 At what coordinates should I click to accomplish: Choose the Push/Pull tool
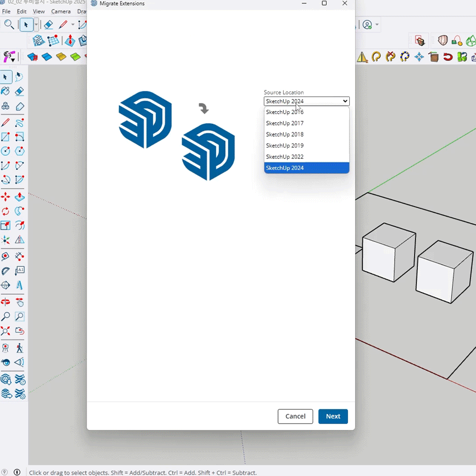[20, 197]
